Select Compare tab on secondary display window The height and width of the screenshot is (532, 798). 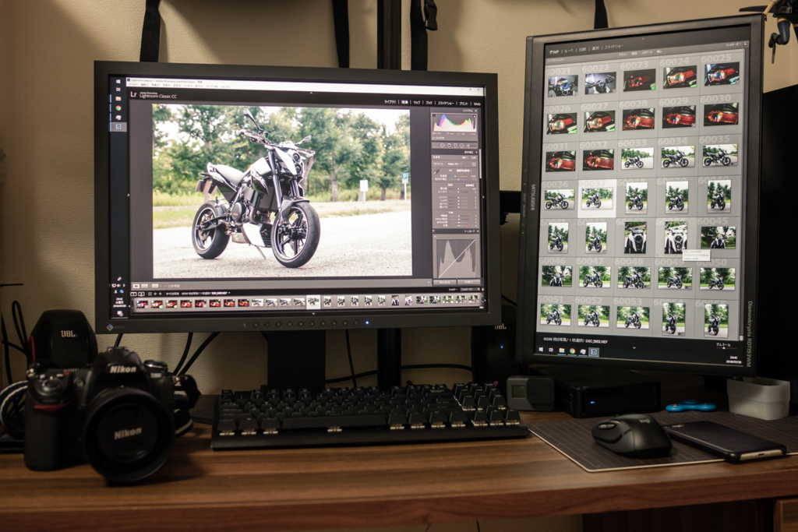[583, 49]
